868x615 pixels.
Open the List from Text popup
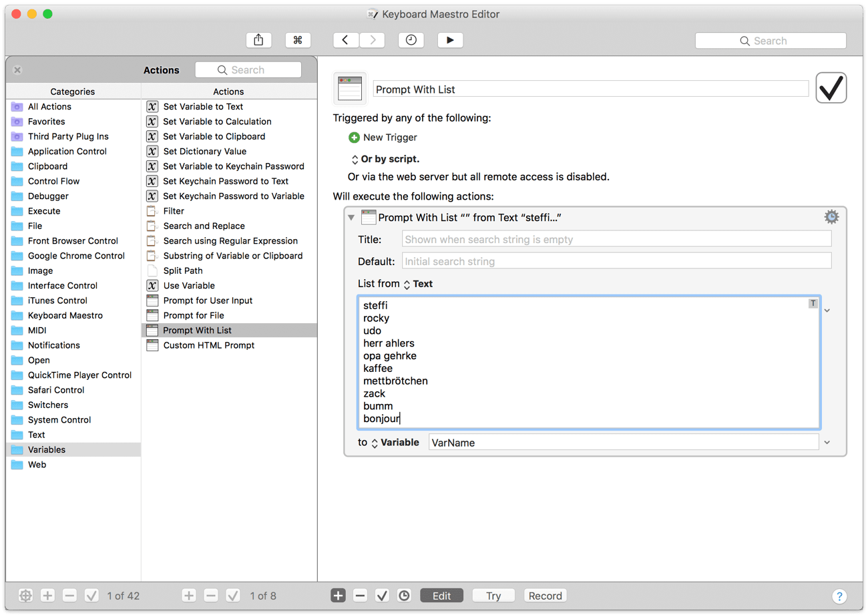click(418, 284)
